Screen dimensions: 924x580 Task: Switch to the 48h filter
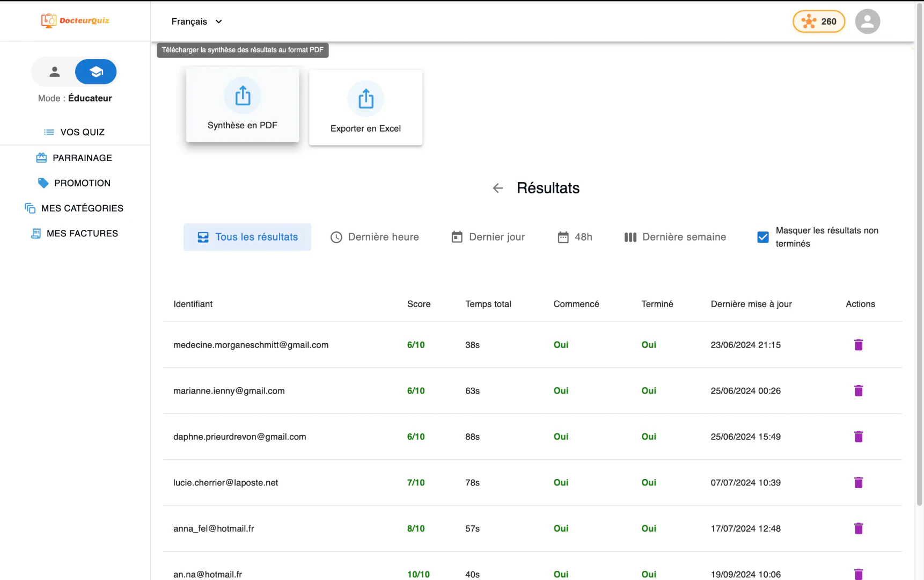click(575, 237)
